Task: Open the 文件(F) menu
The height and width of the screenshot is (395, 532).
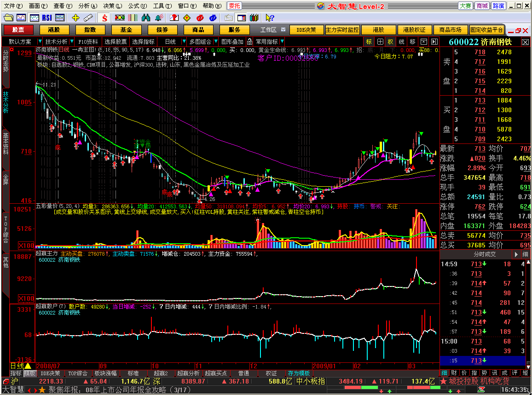Action: point(13,6)
